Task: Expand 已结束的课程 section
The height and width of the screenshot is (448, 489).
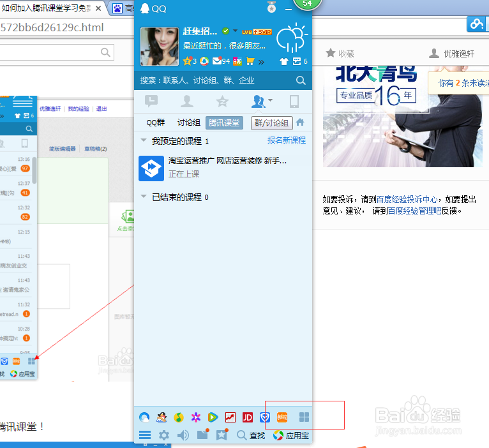Action: [x=144, y=197]
